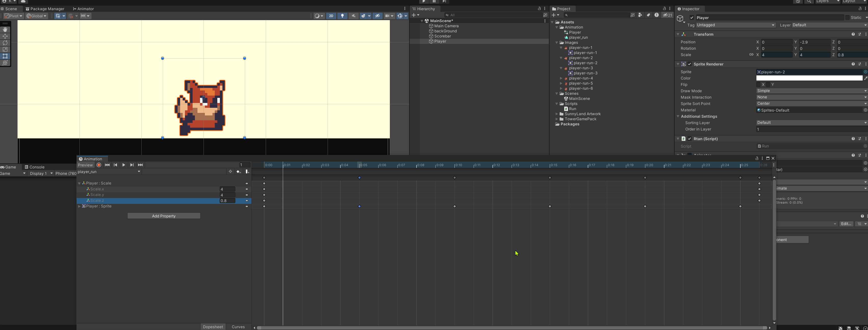Select the Animation window tab
The image size is (868, 330).
click(91, 159)
